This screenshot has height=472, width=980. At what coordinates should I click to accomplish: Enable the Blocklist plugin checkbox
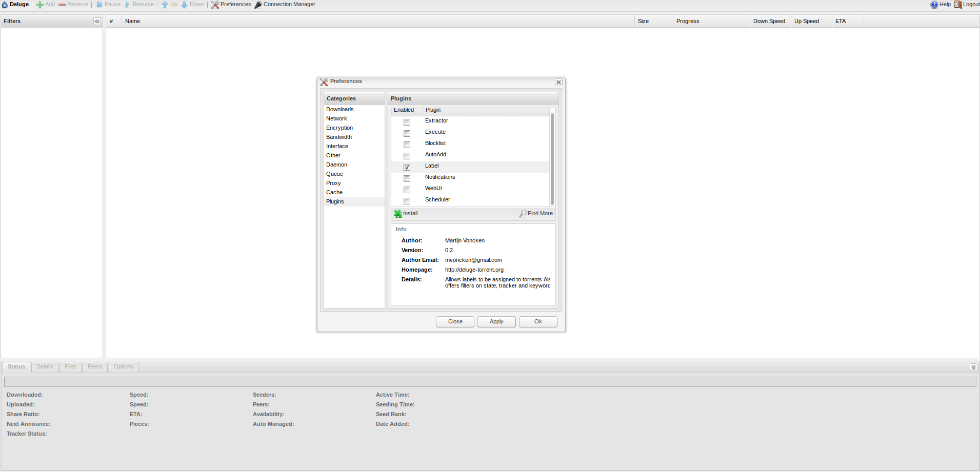(x=407, y=145)
